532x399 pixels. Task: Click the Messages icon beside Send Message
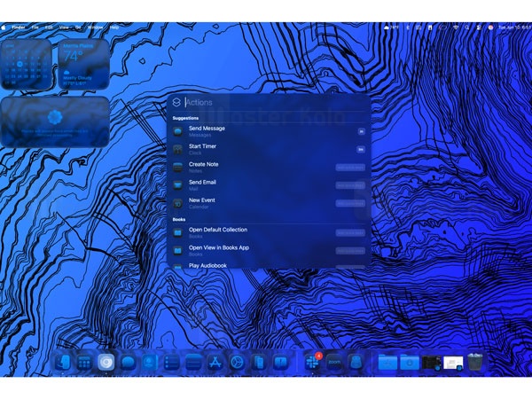[x=178, y=131]
